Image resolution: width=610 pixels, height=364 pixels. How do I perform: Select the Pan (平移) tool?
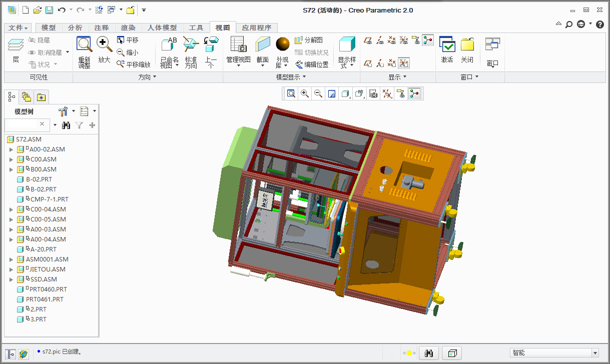tap(128, 40)
